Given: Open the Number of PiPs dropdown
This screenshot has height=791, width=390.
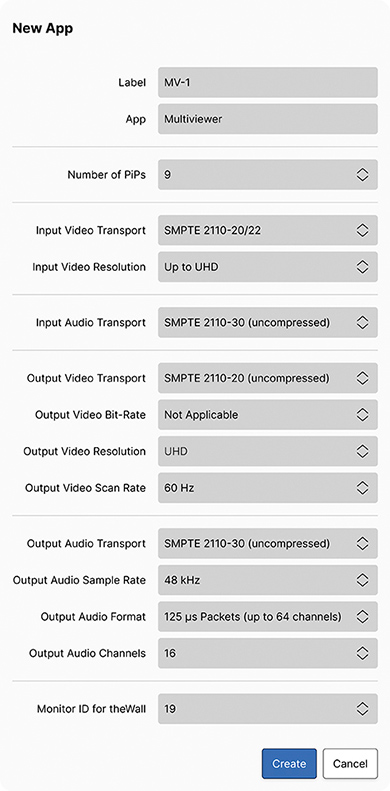Looking at the screenshot, I should pos(267,175).
